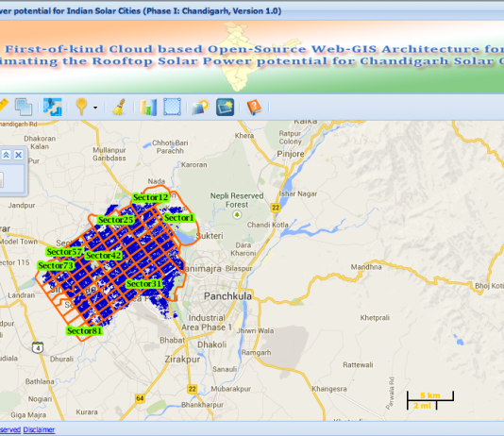Click the sun and solar panel icon
Image resolution: width=504 pixels, height=436 pixels.
click(201, 107)
